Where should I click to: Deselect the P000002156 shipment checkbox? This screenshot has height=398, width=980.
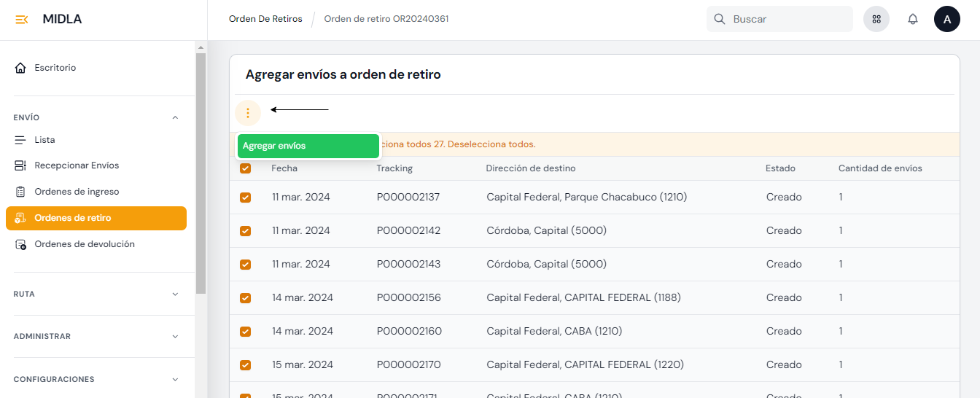(245, 298)
